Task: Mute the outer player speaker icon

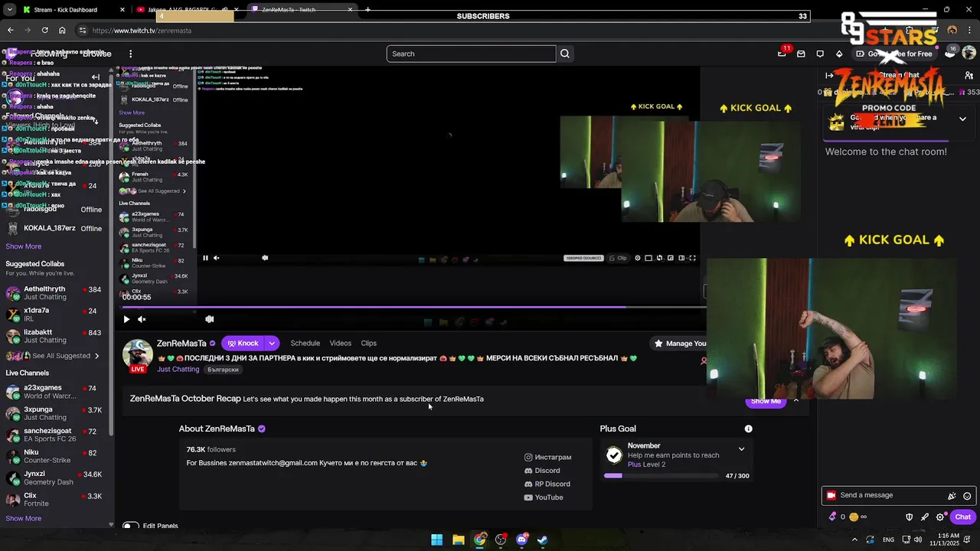Action: coord(142,319)
